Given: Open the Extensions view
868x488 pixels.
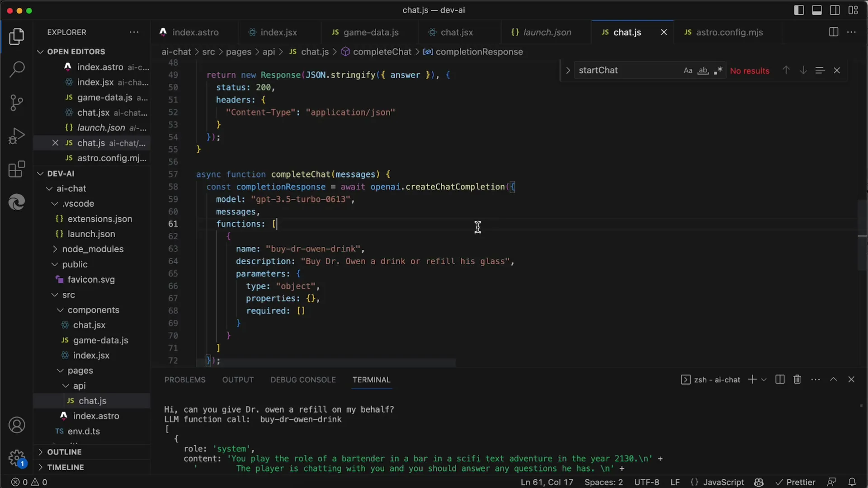Looking at the screenshot, I should 17,169.
